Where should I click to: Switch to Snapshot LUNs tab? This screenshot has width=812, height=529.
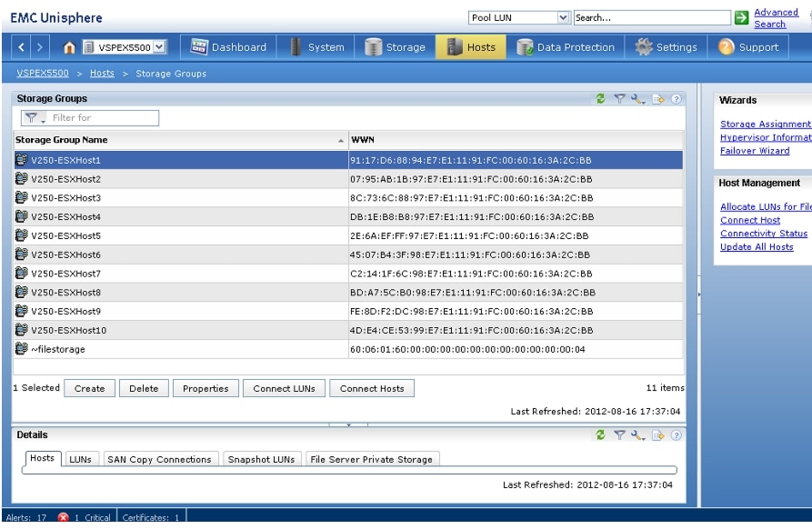pyautogui.click(x=262, y=459)
